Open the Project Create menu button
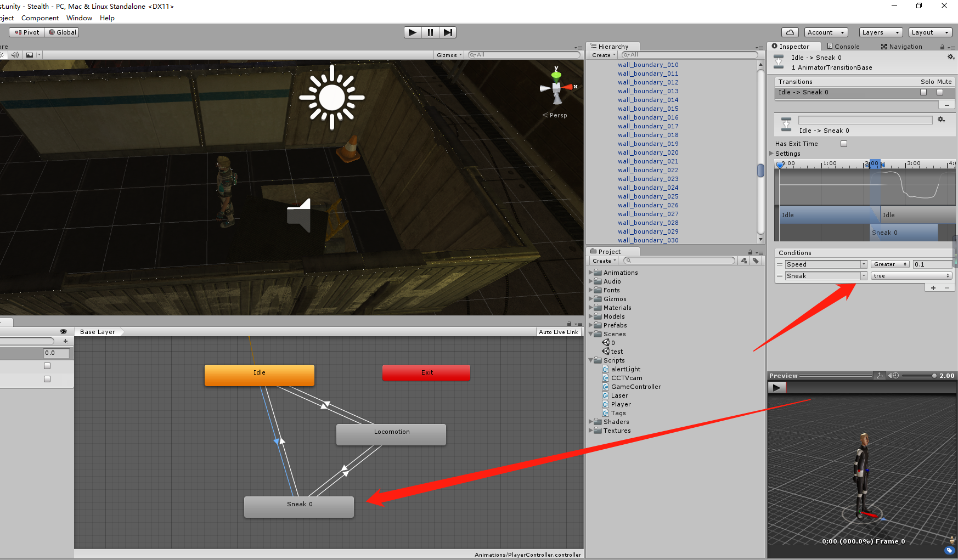Viewport: 958px width, 560px height. coord(604,261)
